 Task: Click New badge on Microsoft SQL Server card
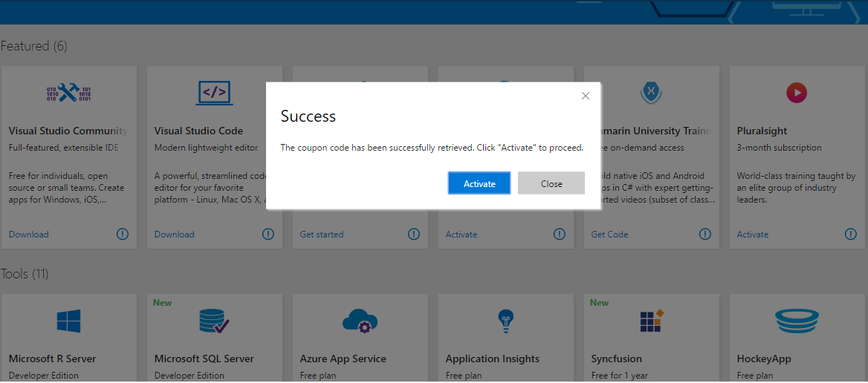163,302
